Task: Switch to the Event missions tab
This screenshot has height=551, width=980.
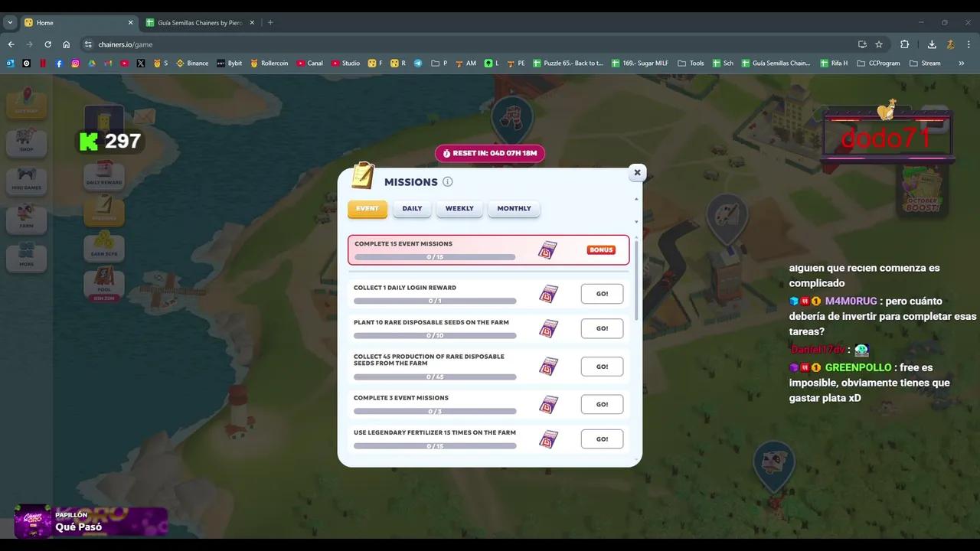Action: [x=367, y=209]
